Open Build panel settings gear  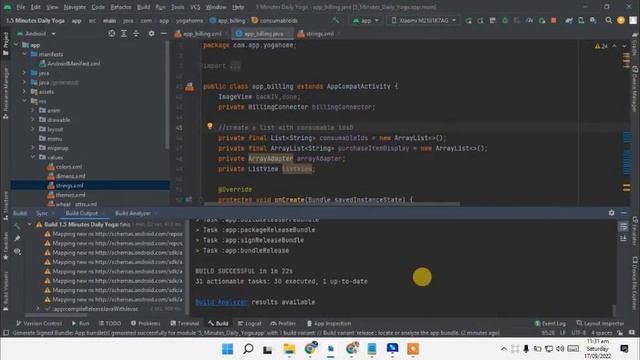pyautogui.click(x=611, y=213)
